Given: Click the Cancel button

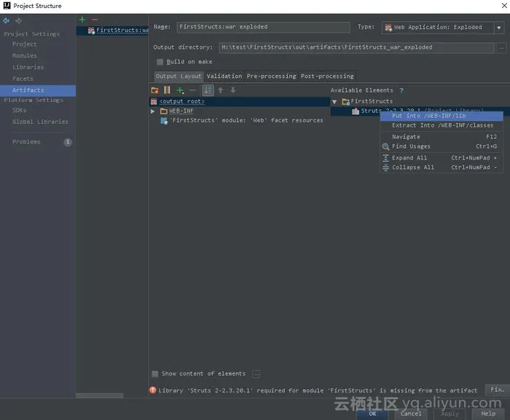Looking at the screenshot, I should click(x=411, y=414).
